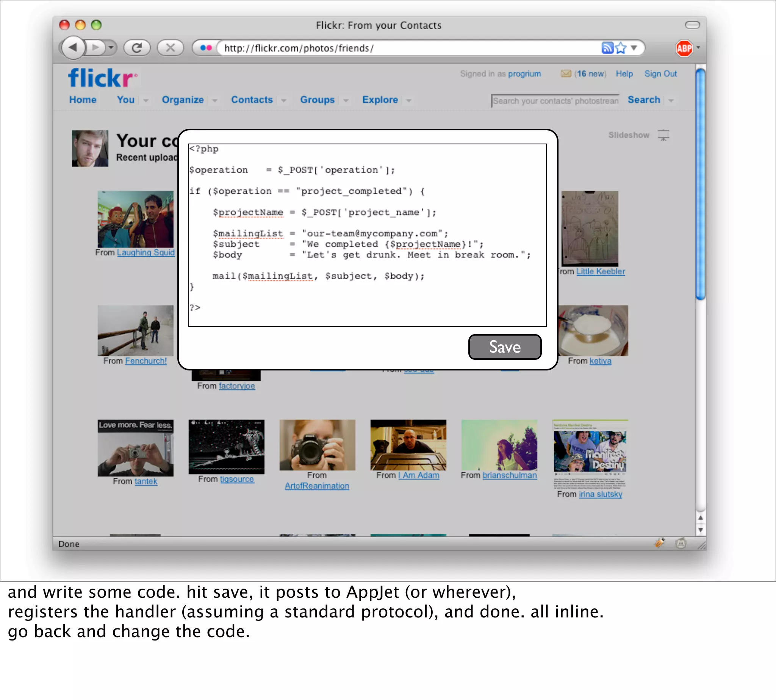
Task: Click the browser Forward arrow button
Action: pyautogui.click(x=95, y=48)
